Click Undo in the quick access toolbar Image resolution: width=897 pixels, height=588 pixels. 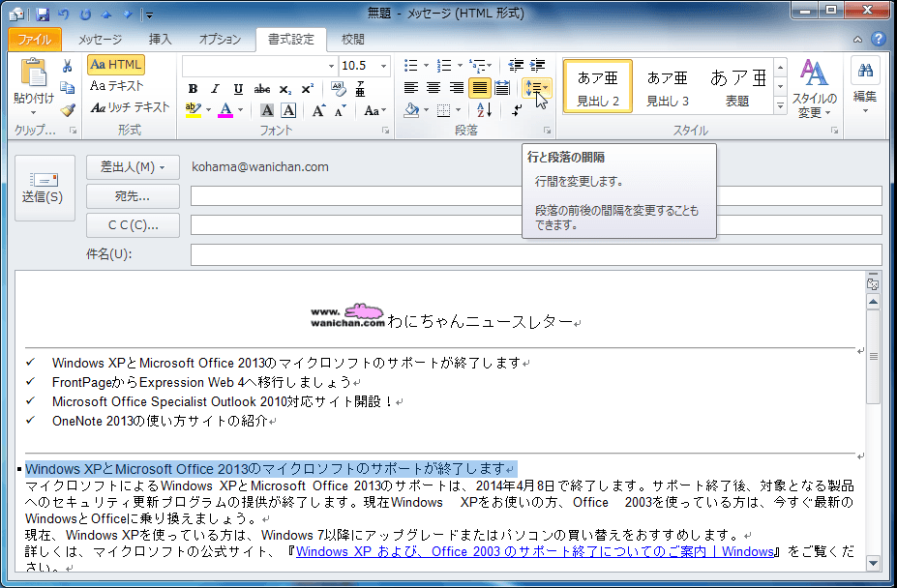coord(64,15)
